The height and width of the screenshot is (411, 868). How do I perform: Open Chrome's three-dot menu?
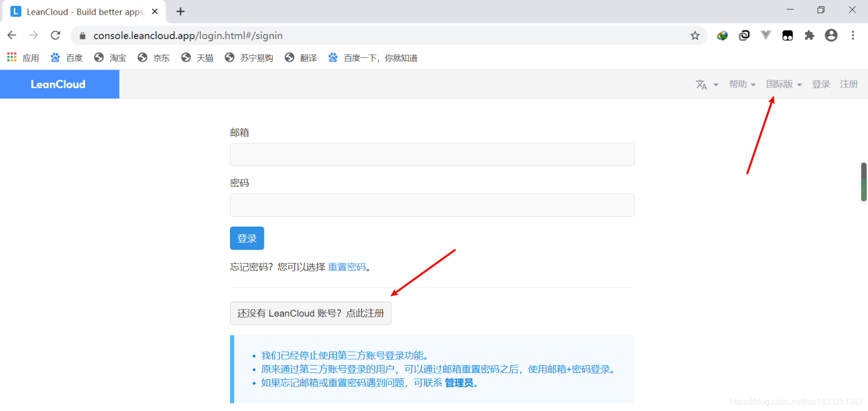[x=853, y=35]
